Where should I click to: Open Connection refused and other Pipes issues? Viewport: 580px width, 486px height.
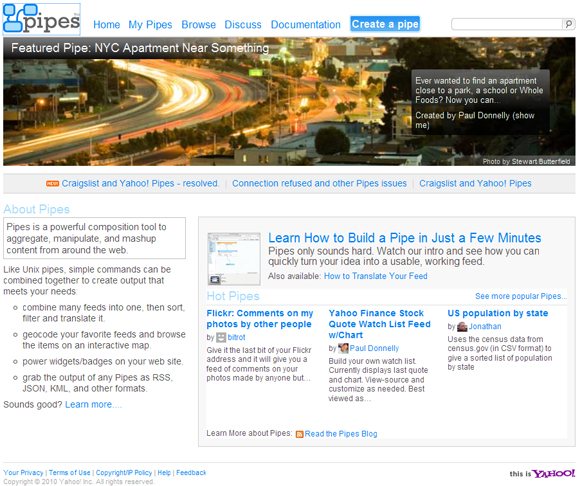click(319, 183)
